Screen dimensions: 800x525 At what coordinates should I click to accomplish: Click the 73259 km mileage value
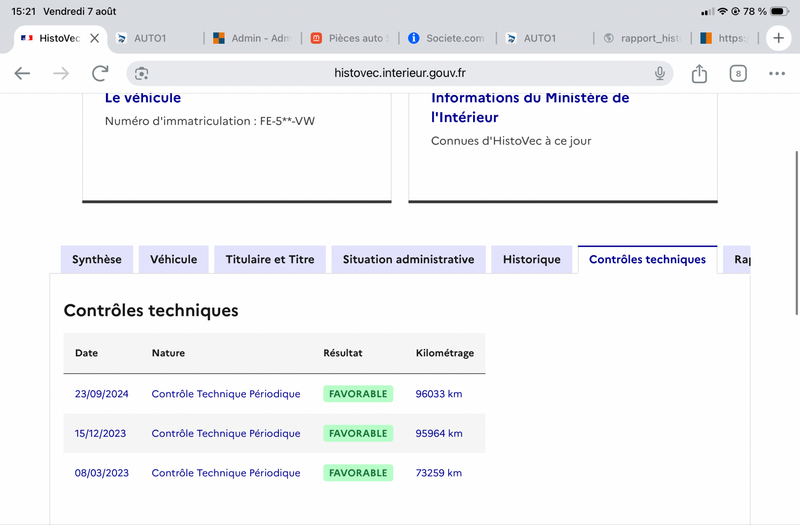439,473
